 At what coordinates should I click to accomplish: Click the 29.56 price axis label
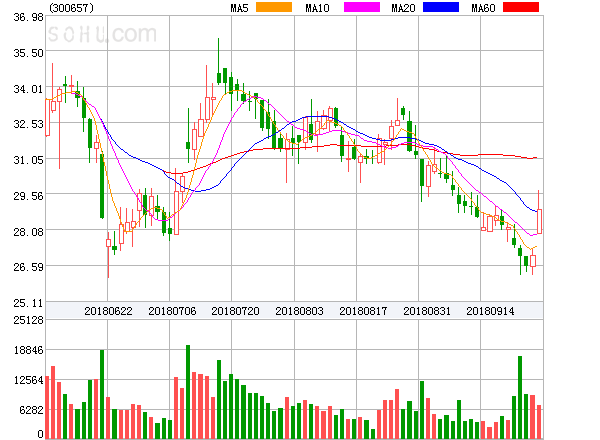point(28,196)
